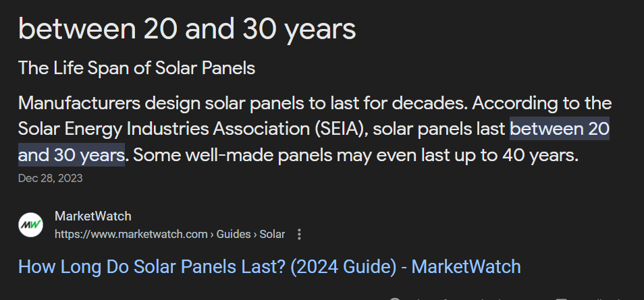Screen dimensions: 644x300
Task: Click the '(SEIA)' abbreviation in the snippet
Action: point(342,129)
